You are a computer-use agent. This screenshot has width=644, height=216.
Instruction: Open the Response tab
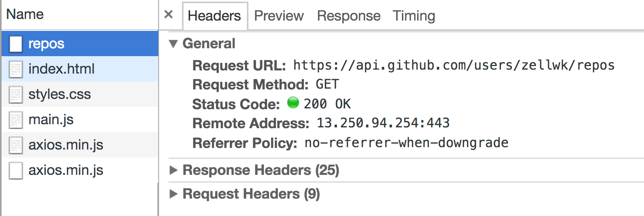pos(349,16)
